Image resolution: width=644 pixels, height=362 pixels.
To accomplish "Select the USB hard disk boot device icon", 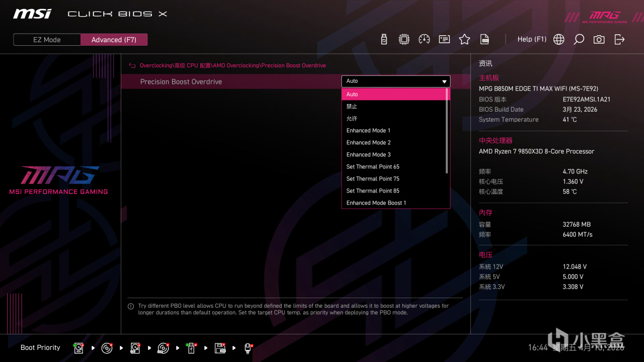I will (135, 347).
